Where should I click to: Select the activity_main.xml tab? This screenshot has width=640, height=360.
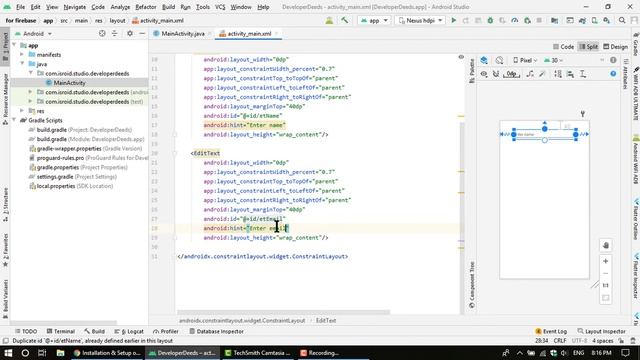(x=249, y=33)
